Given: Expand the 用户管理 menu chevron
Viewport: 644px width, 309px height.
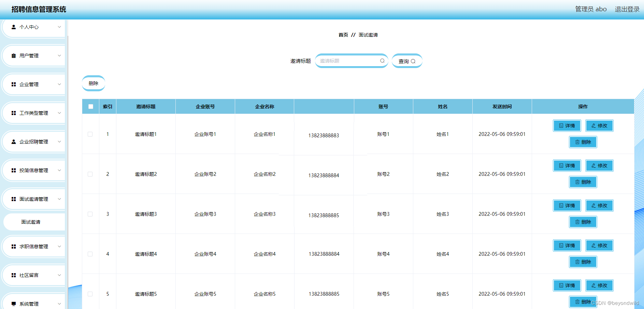Looking at the screenshot, I should [60, 56].
